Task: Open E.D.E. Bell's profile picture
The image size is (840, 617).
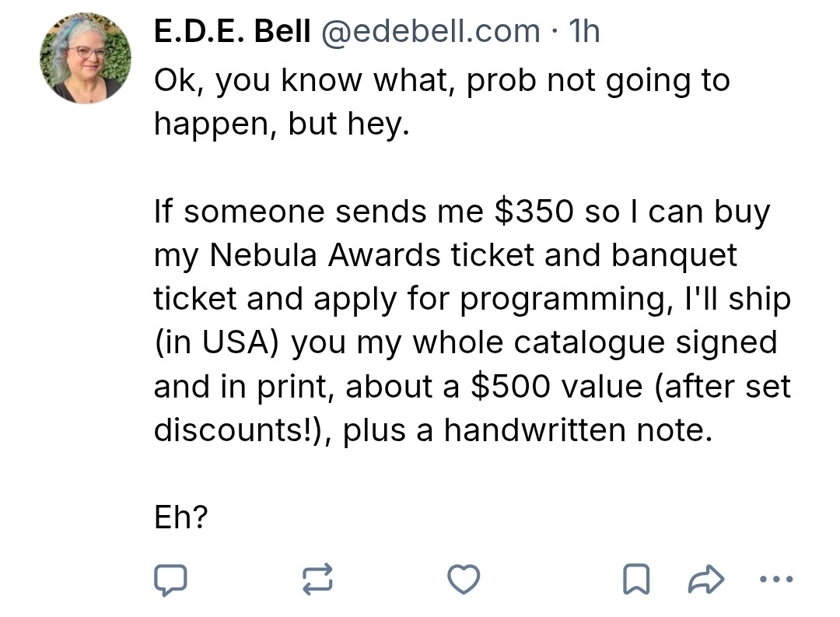Action: click(86, 58)
